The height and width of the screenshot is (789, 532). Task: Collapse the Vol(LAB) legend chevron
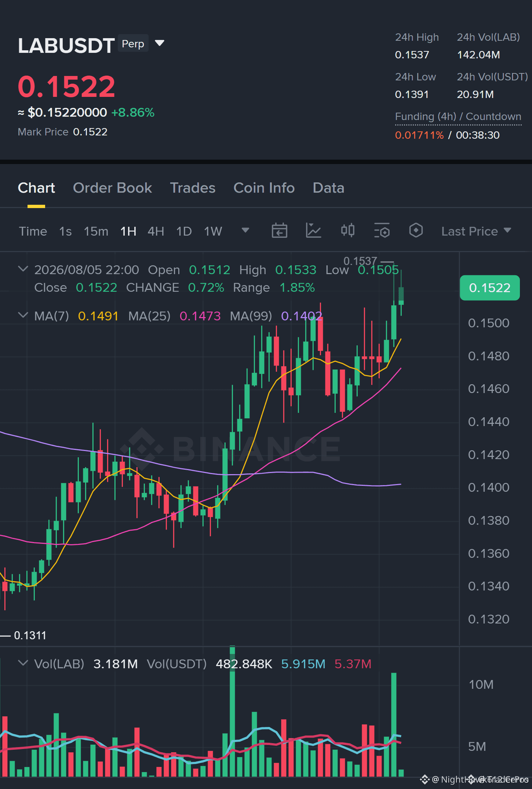click(x=23, y=663)
